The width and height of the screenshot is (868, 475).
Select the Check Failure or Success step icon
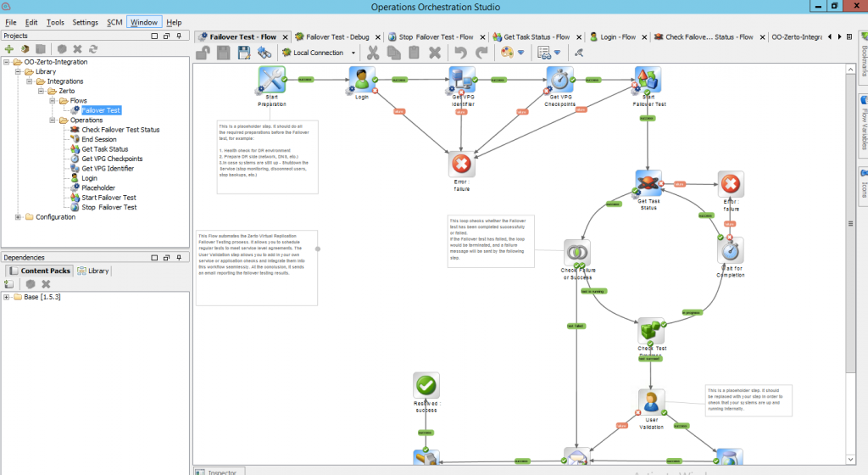(x=577, y=253)
